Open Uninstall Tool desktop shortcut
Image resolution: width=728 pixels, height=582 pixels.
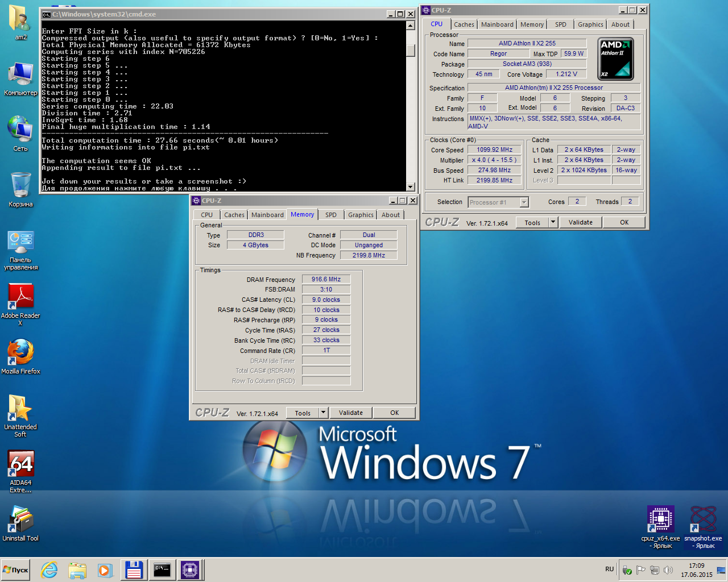click(20, 523)
